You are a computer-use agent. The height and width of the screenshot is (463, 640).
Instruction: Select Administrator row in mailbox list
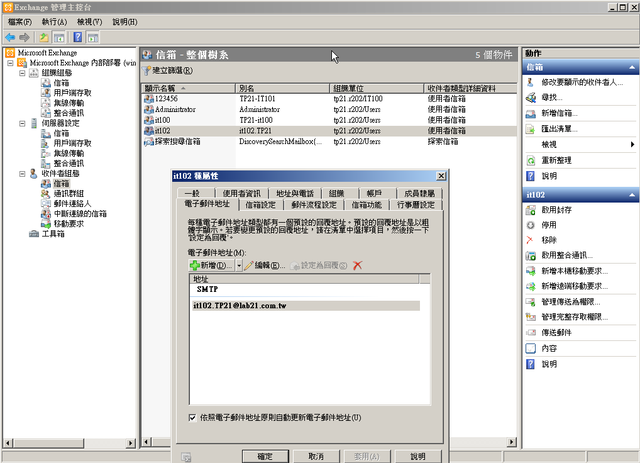[x=329, y=109]
